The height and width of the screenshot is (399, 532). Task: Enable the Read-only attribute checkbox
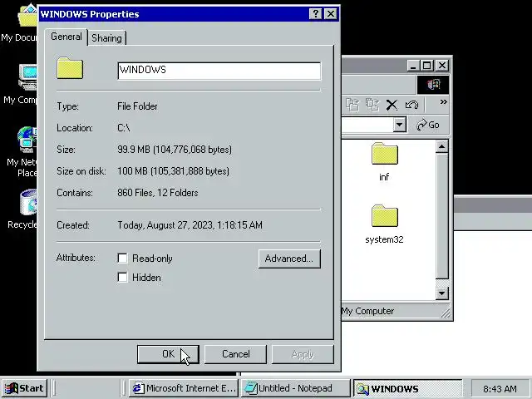[x=122, y=259]
